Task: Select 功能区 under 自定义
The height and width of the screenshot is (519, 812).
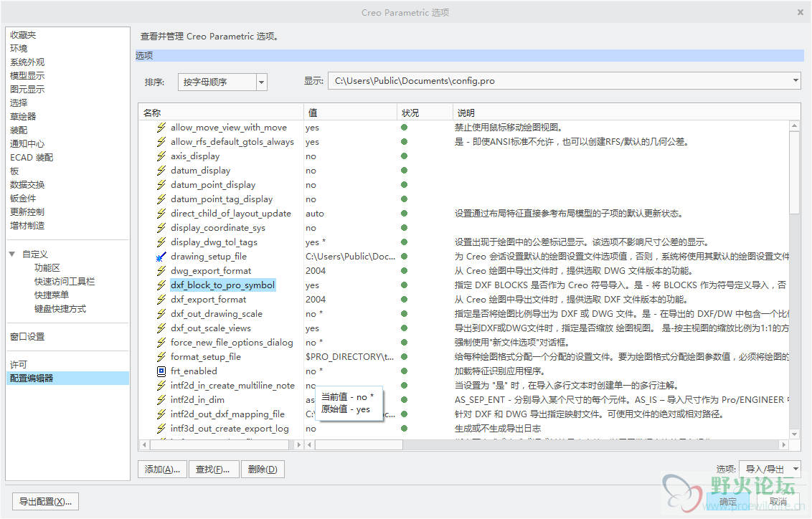Action: [x=47, y=267]
